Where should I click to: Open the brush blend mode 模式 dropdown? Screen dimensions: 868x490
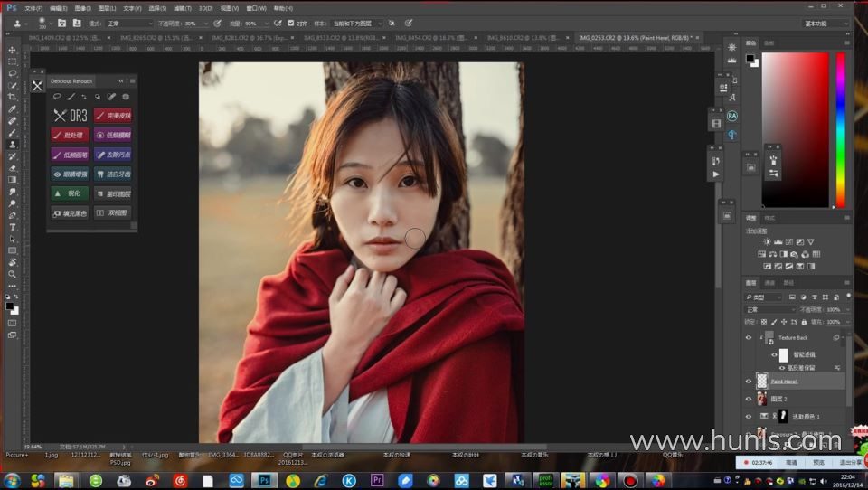pos(128,23)
